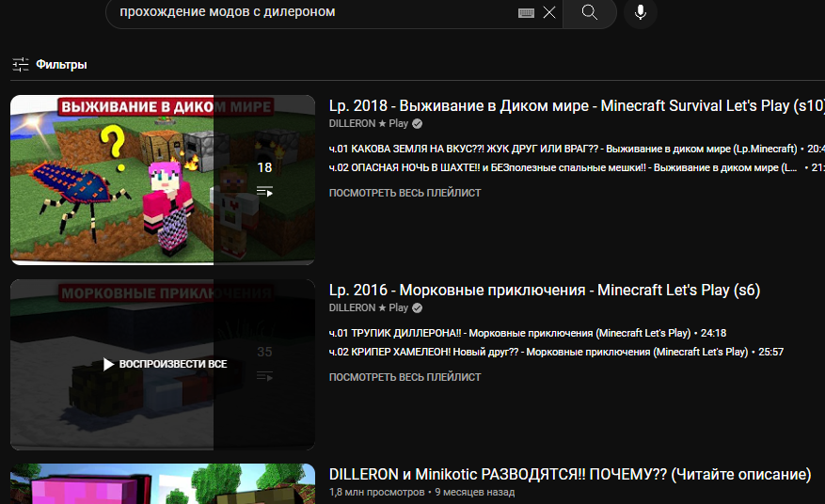Play ч.01 КАКОВА ЗЕМЛЯ НА ВКУС video
The image size is (825, 504).
click(563, 149)
